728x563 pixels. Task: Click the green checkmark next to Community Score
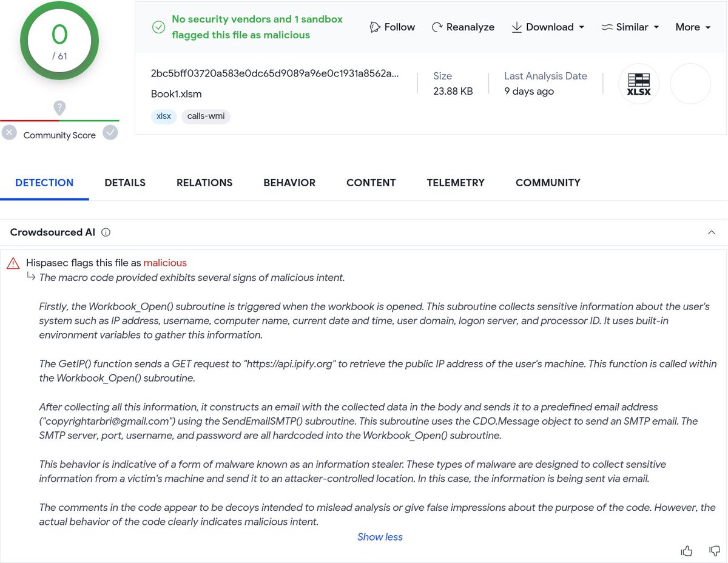(110, 132)
